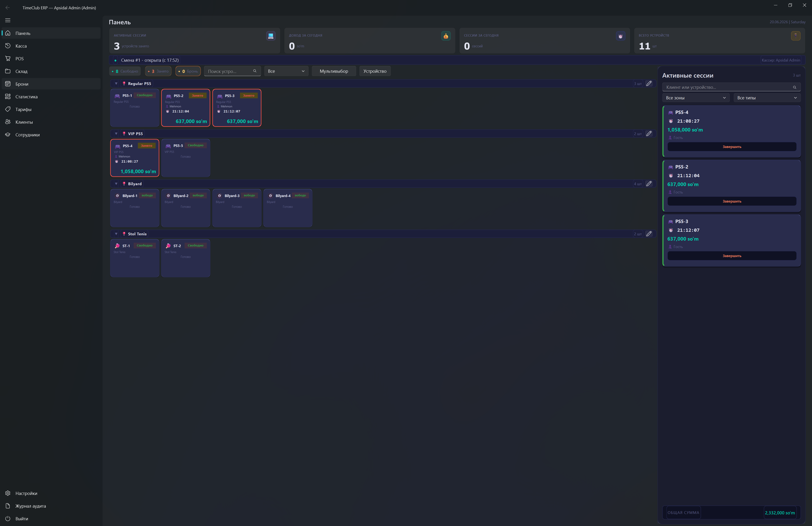The image size is (812, 526).
Task: Select the ST-1 tennis table card
Action: (135, 258)
